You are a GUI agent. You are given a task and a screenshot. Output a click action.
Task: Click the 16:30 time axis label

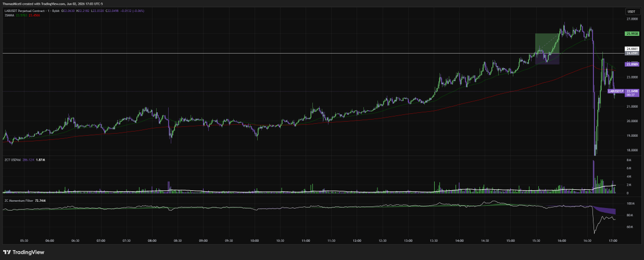coord(587,241)
